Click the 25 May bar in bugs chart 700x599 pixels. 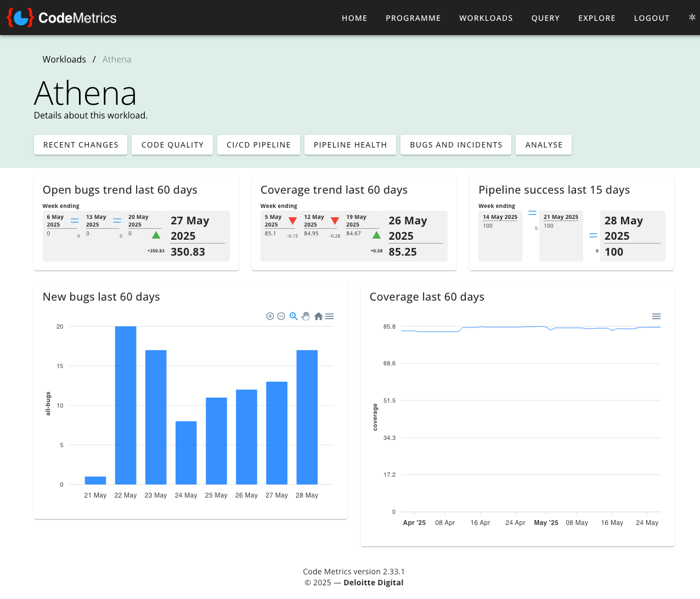[216, 441]
